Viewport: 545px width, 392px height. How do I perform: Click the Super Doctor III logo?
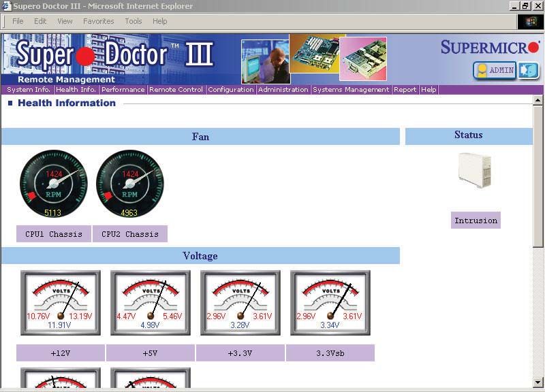tap(114, 54)
